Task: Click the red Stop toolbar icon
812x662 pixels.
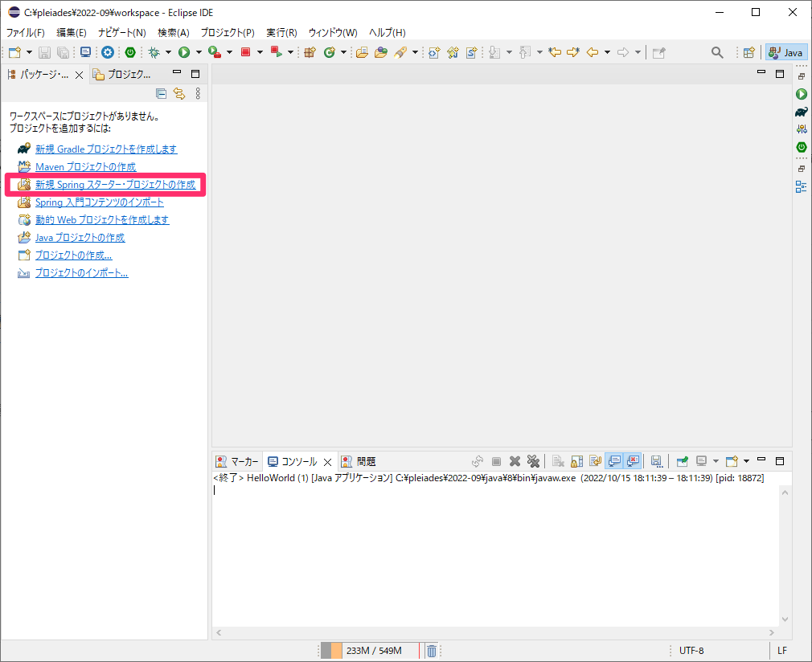Action: (245, 52)
